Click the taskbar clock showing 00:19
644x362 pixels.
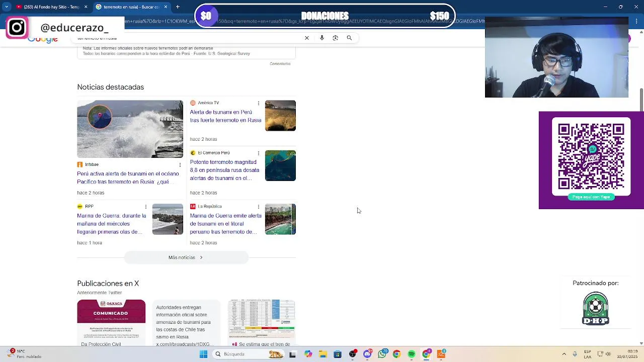pos(627,354)
